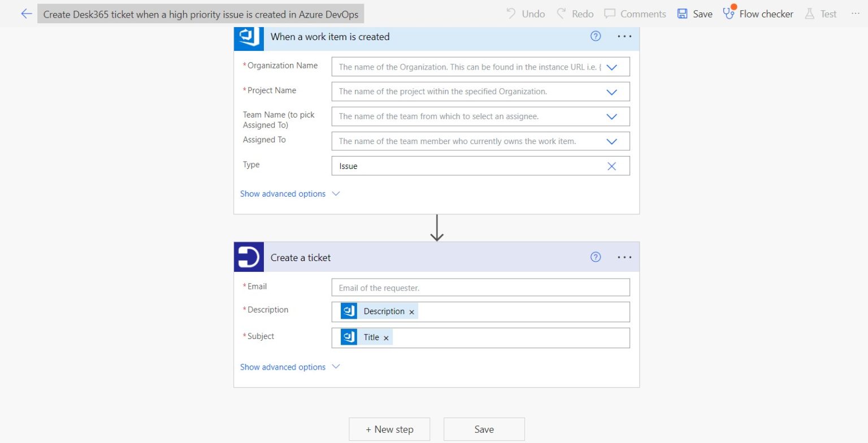The height and width of the screenshot is (443, 868).
Task: Open the top-right ellipsis menu
Action: [855, 14]
